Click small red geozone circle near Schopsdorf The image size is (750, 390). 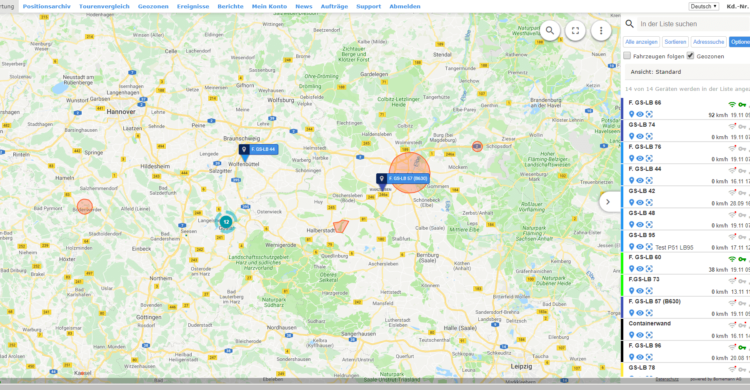[x=477, y=146]
